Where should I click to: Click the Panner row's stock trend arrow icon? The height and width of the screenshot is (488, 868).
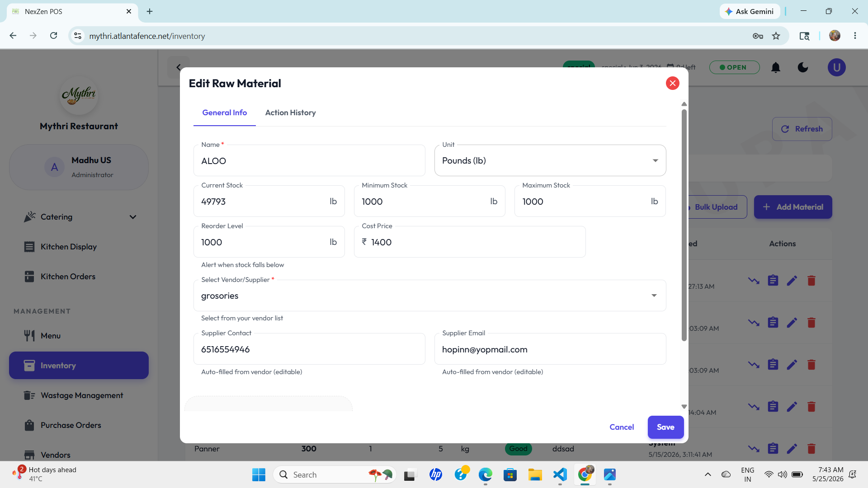tap(754, 448)
